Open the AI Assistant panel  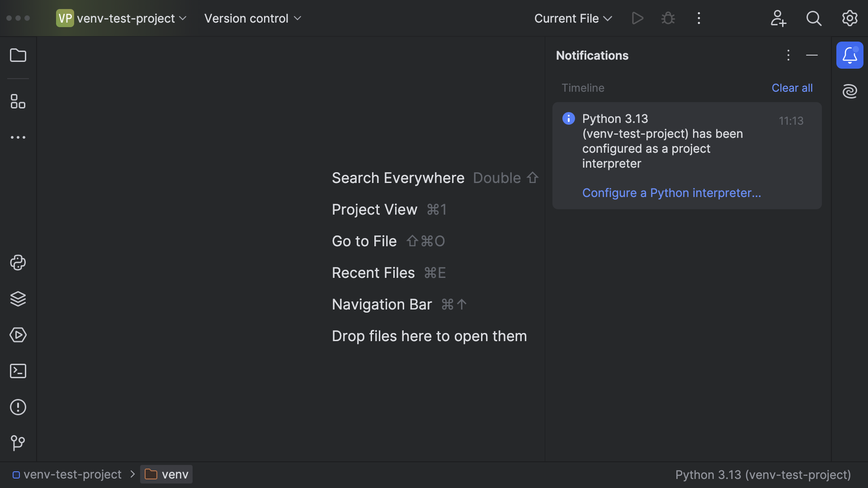click(850, 91)
